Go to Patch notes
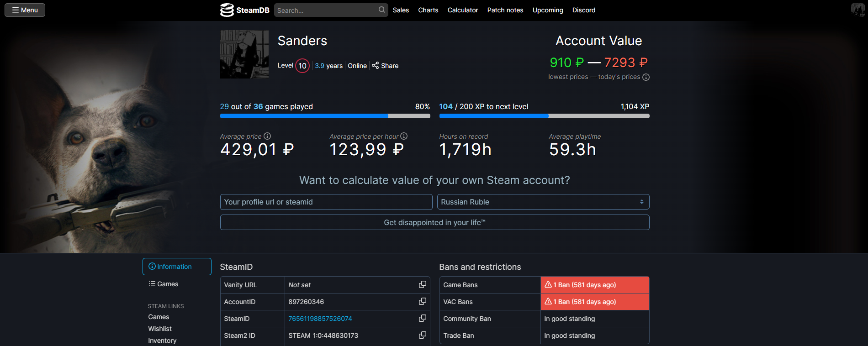Screen dimensions: 868x346 505,10
